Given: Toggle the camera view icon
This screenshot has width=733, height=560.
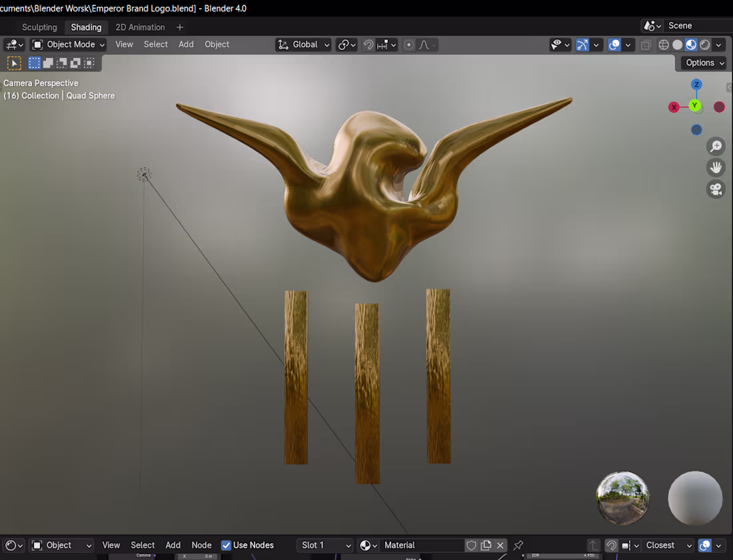Looking at the screenshot, I should (716, 189).
